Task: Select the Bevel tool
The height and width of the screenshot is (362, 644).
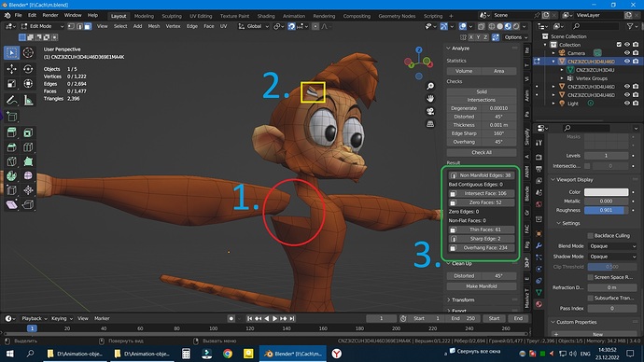Action: [x=11, y=146]
